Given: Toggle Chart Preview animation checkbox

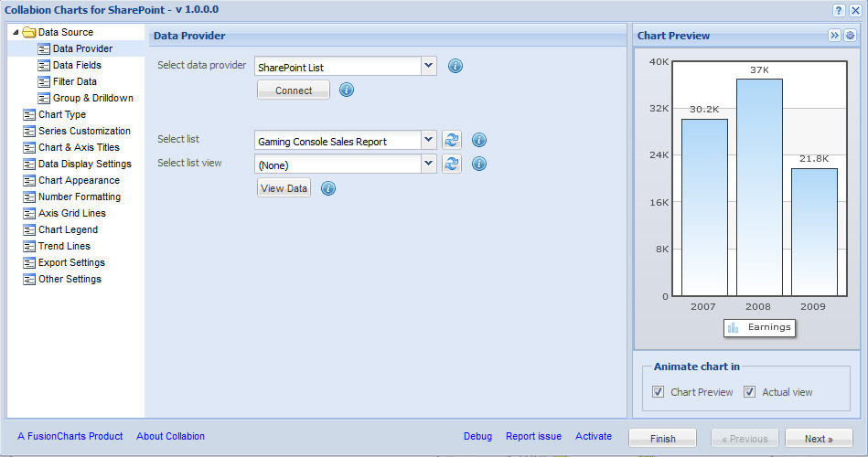Looking at the screenshot, I should point(658,392).
